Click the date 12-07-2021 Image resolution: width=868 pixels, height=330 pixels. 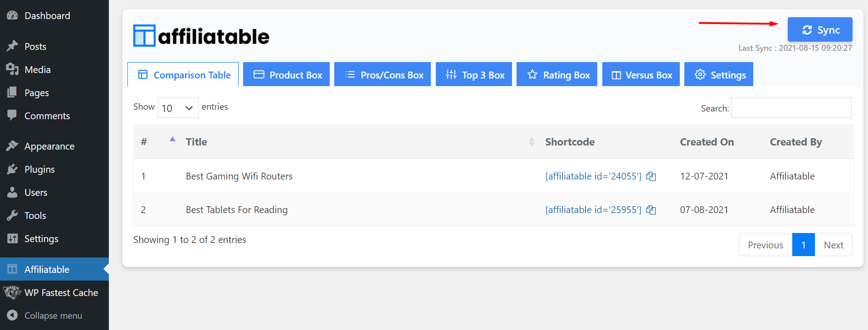[704, 176]
